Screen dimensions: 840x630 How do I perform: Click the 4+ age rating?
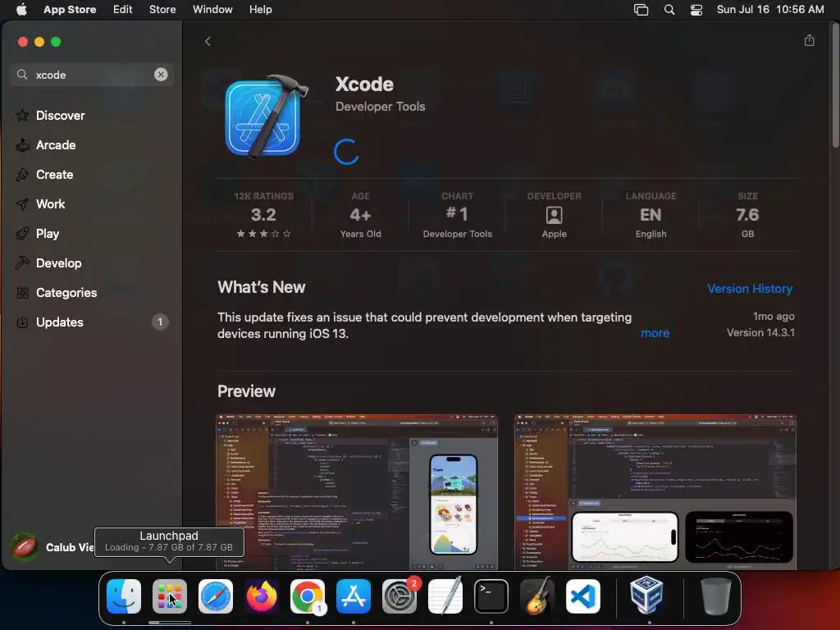[x=361, y=215]
